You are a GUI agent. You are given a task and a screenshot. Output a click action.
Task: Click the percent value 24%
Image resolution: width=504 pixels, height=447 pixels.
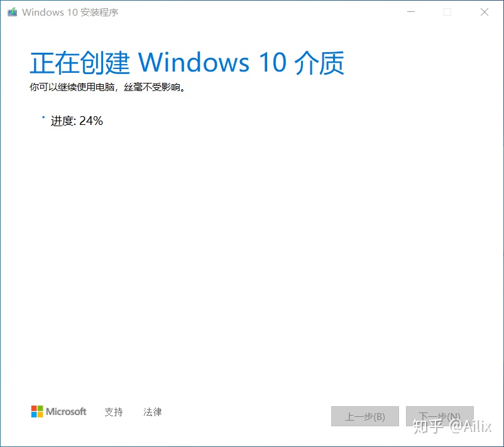[91, 121]
